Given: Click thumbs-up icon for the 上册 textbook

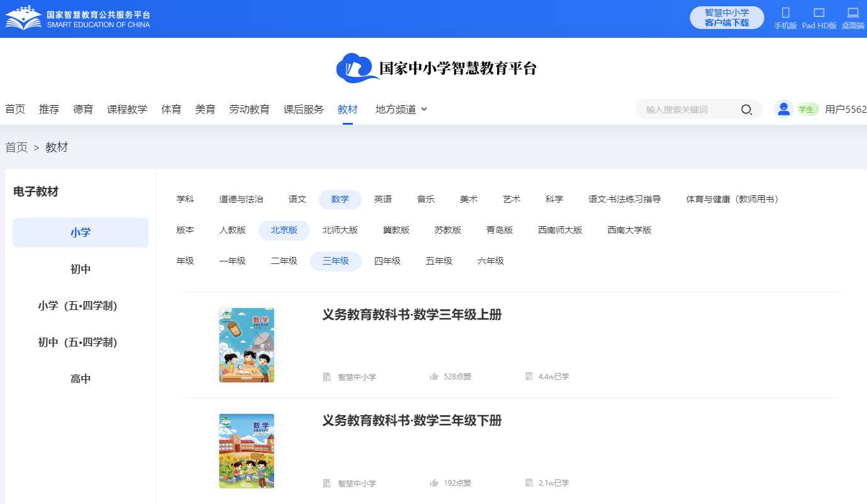Looking at the screenshot, I should click(x=434, y=377).
